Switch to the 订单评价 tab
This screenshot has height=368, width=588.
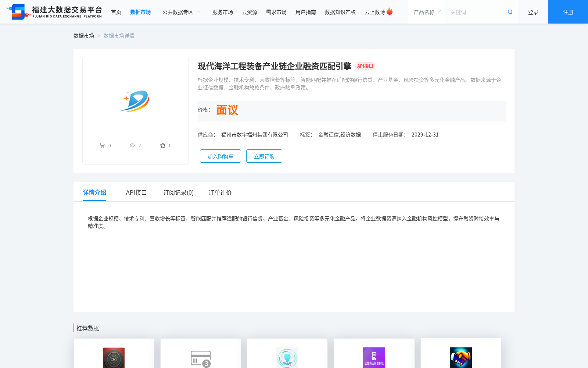pos(219,192)
